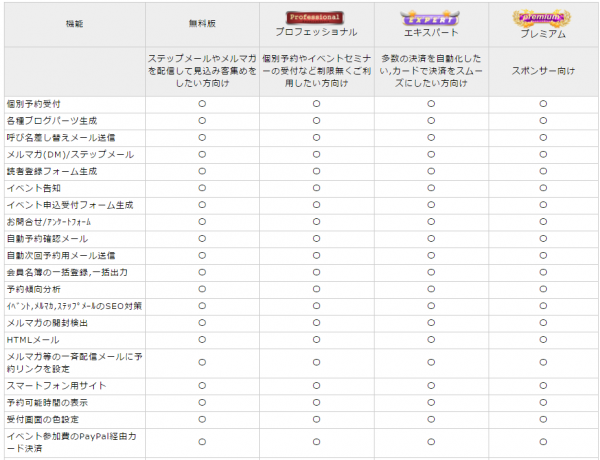
Task: Select the プレミアム plan name
Action: click(x=543, y=34)
